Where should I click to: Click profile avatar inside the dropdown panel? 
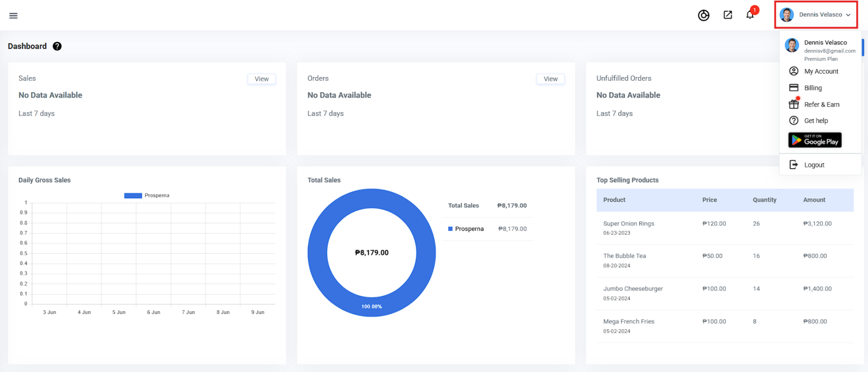[x=792, y=46]
